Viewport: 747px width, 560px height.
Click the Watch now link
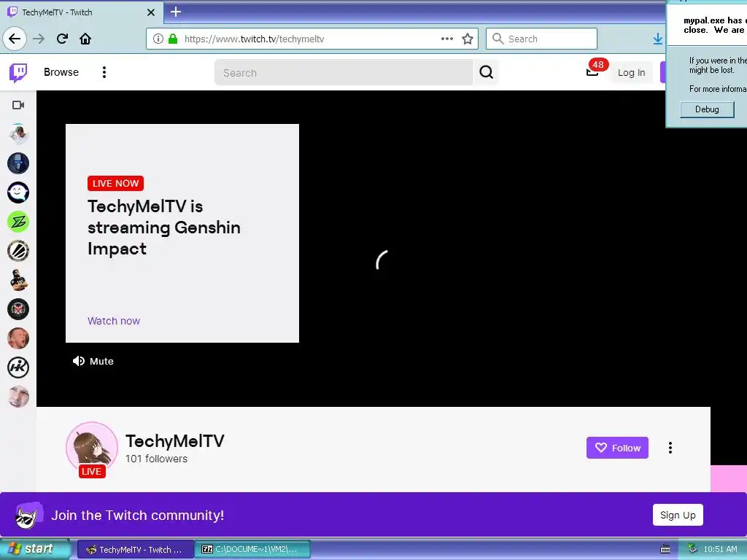pyautogui.click(x=114, y=321)
